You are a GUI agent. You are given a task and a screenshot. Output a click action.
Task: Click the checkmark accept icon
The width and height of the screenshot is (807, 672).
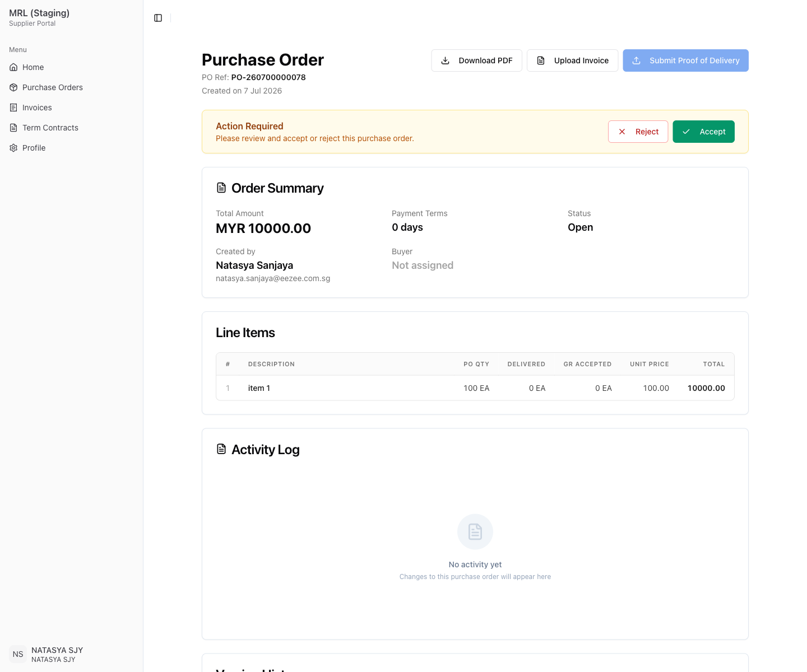686,132
